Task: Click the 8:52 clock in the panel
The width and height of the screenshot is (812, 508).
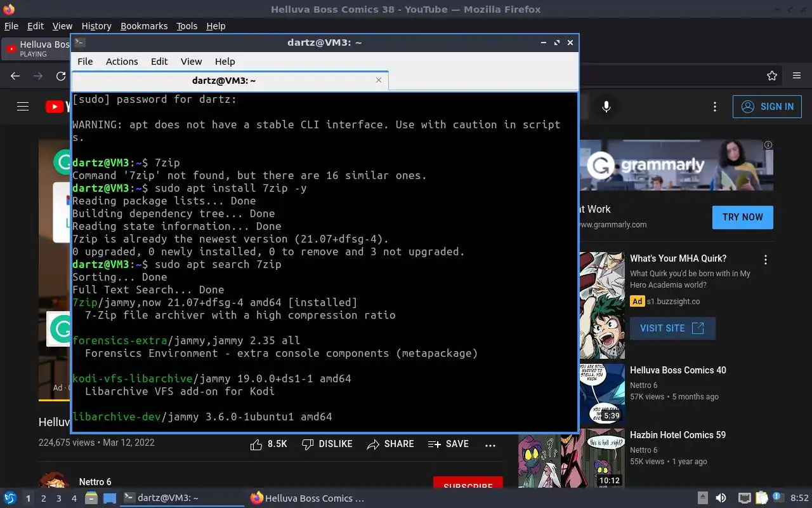Action: 799,498
